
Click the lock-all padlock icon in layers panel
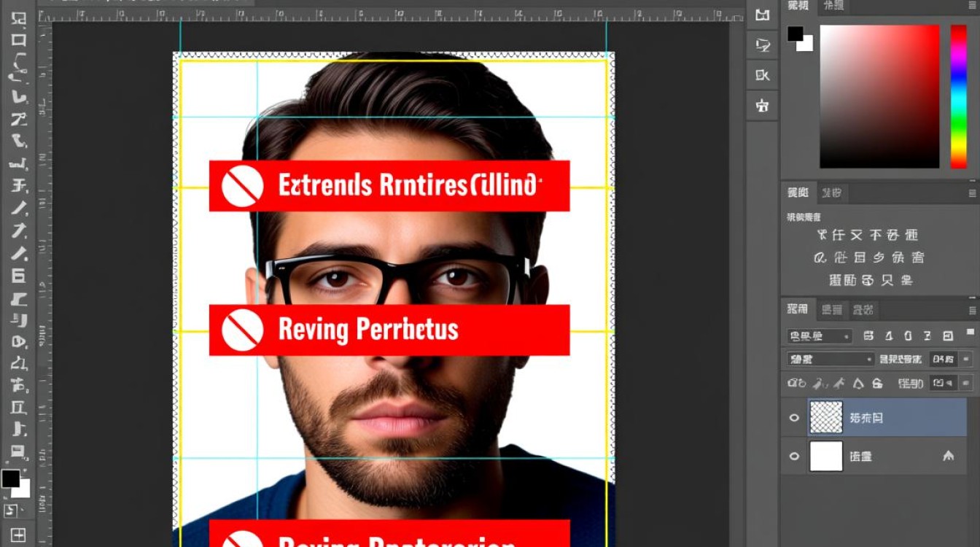coord(878,383)
